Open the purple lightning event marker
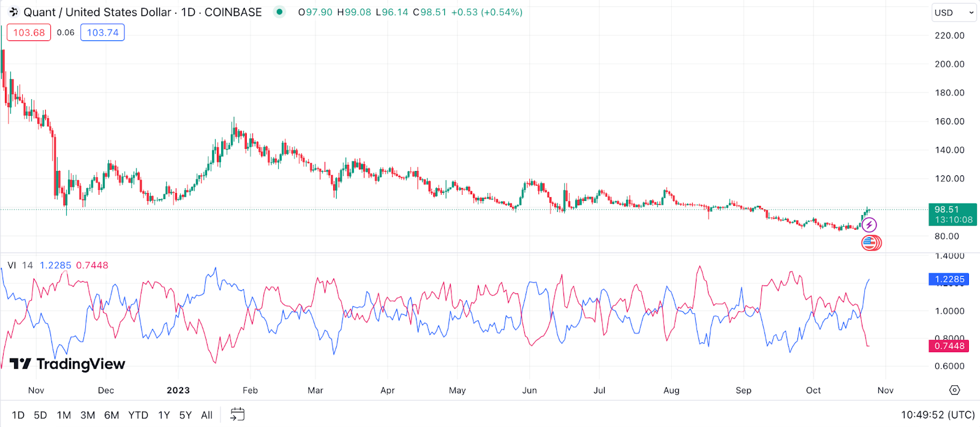The image size is (980, 427). click(x=869, y=225)
